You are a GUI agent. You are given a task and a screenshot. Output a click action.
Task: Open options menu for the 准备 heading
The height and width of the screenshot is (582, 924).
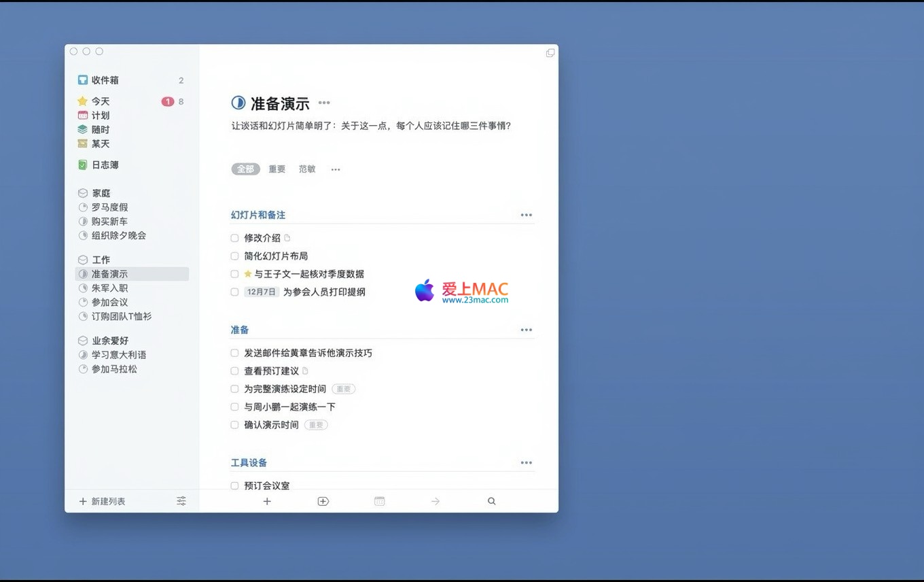point(527,330)
